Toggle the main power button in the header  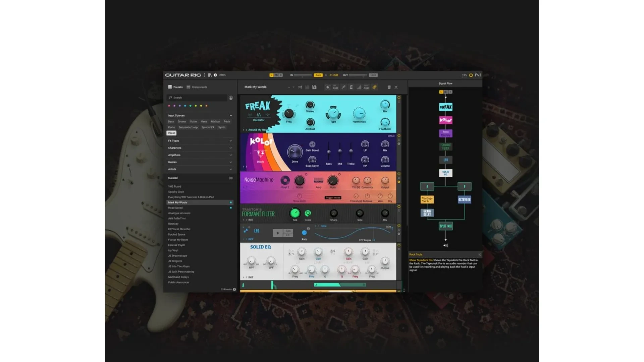(471, 75)
